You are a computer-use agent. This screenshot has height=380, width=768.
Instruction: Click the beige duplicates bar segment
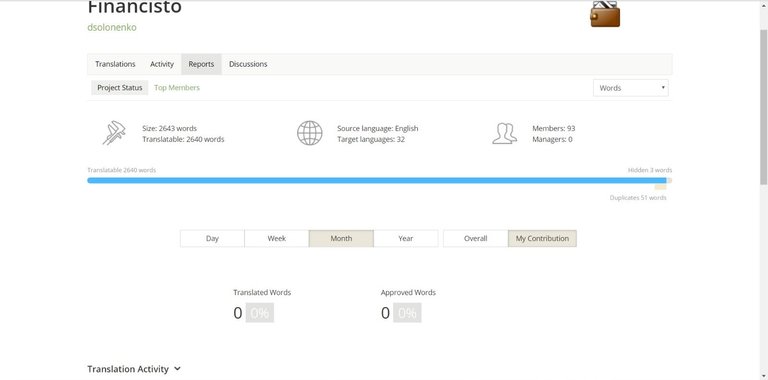click(x=660, y=187)
